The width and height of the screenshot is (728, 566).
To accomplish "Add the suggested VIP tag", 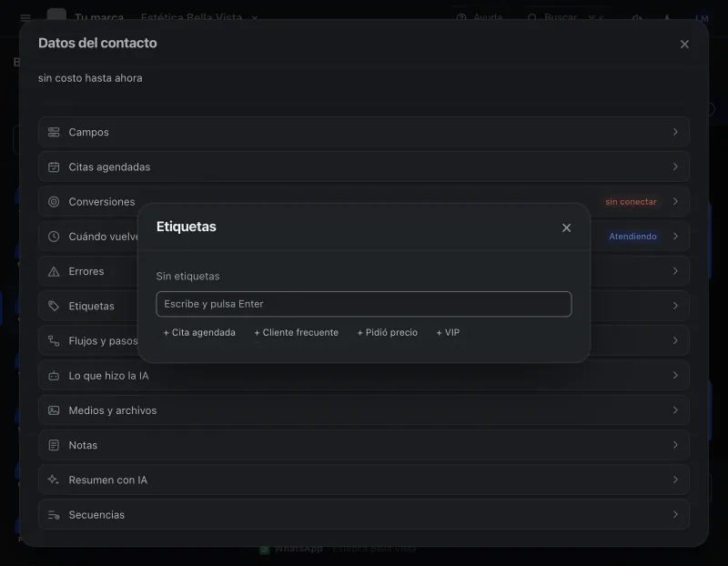I will [448, 332].
